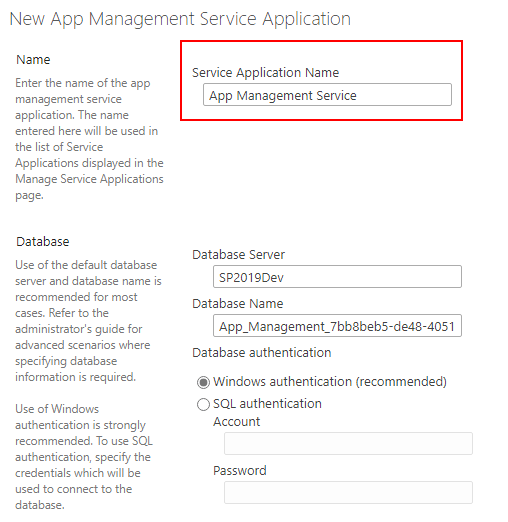Click the 'Database Server' field label

click(x=238, y=255)
